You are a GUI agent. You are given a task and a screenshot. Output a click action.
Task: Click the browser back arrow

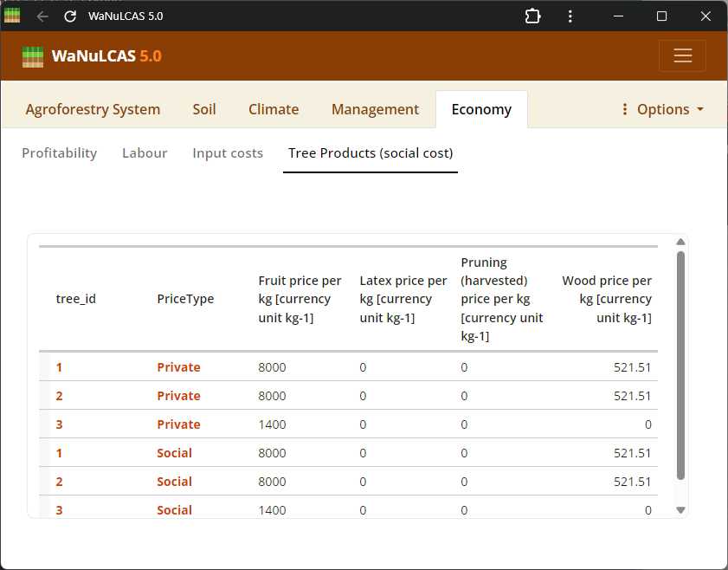(x=42, y=16)
